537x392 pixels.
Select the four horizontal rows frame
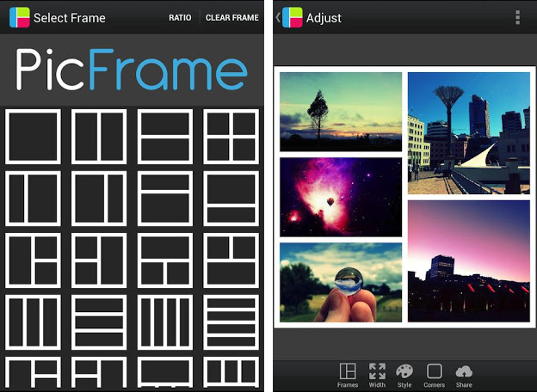point(231,322)
